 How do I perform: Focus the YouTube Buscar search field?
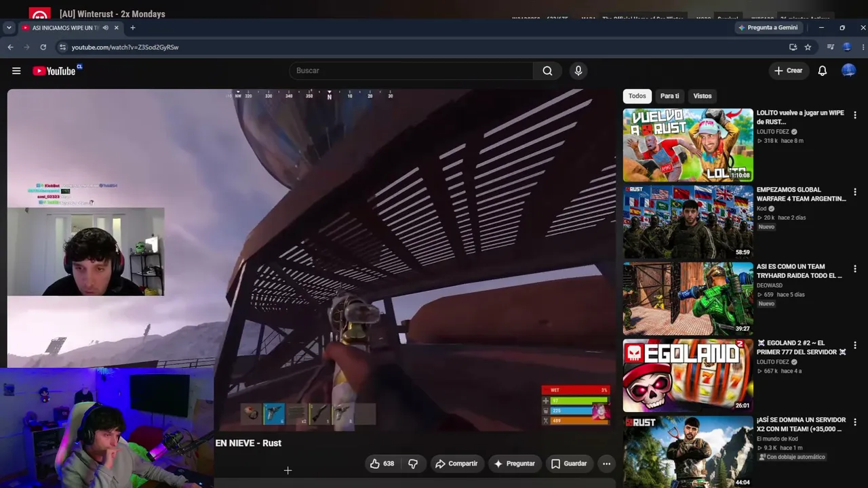tap(411, 70)
